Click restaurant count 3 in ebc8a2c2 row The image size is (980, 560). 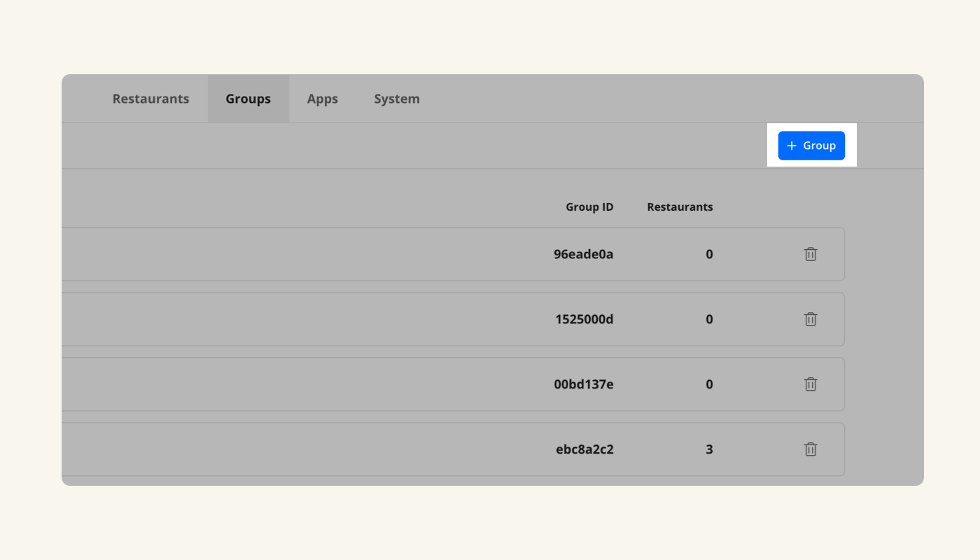click(709, 449)
